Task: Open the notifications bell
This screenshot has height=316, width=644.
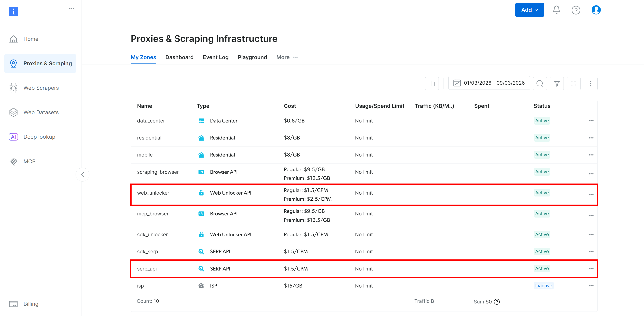Action: (556, 10)
